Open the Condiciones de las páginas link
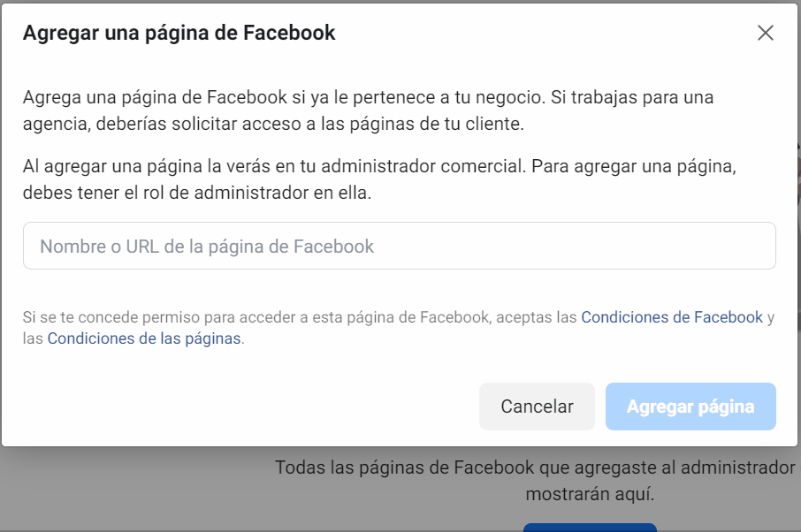Viewport: 801px width, 532px height. 144,338
